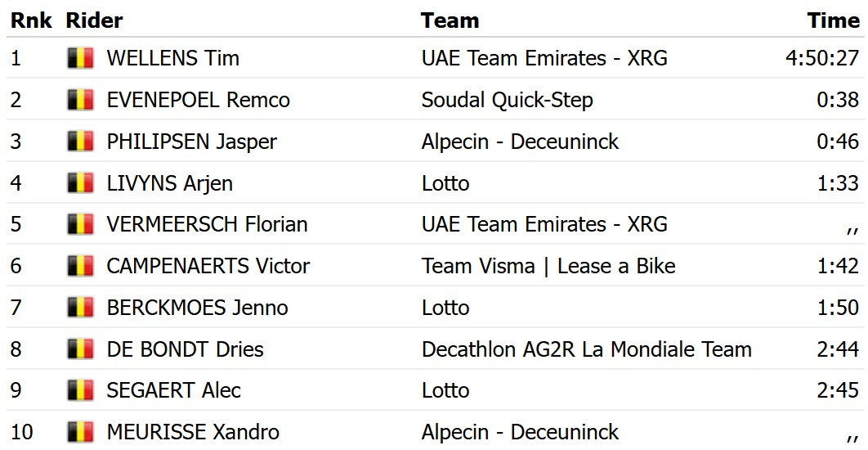868x450 pixels.
Task: Open Decathlon AG2R La Mondiale Team link
Action: (x=586, y=349)
